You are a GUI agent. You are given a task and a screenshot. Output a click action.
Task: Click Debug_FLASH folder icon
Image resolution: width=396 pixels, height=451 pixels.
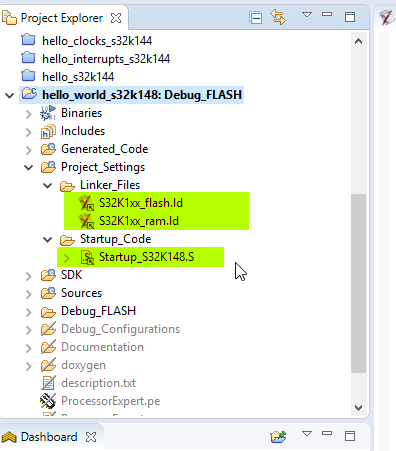(x=48, y=312)
